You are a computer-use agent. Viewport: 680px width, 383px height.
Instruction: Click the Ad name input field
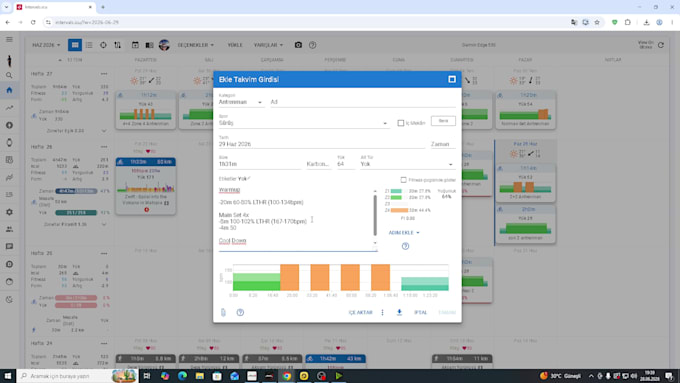point(363,102)
